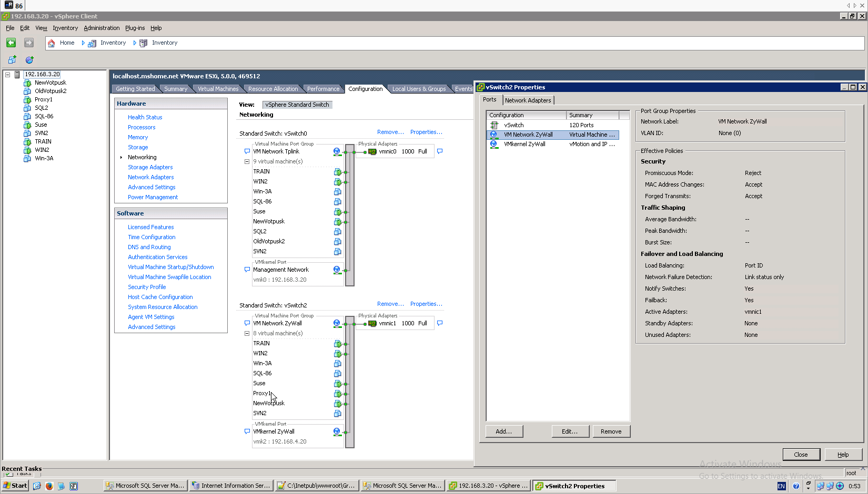Open Power Management settings

[x=153, y=197]
